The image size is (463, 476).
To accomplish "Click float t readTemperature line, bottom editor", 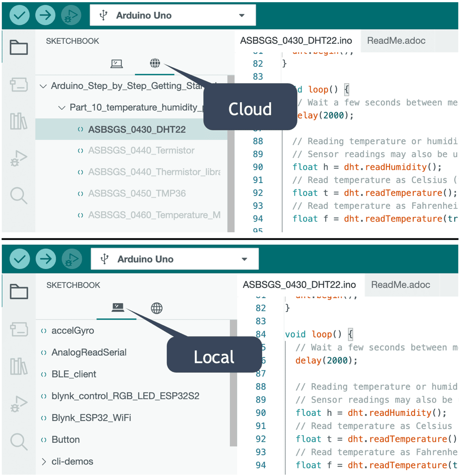I will point(376,439).
